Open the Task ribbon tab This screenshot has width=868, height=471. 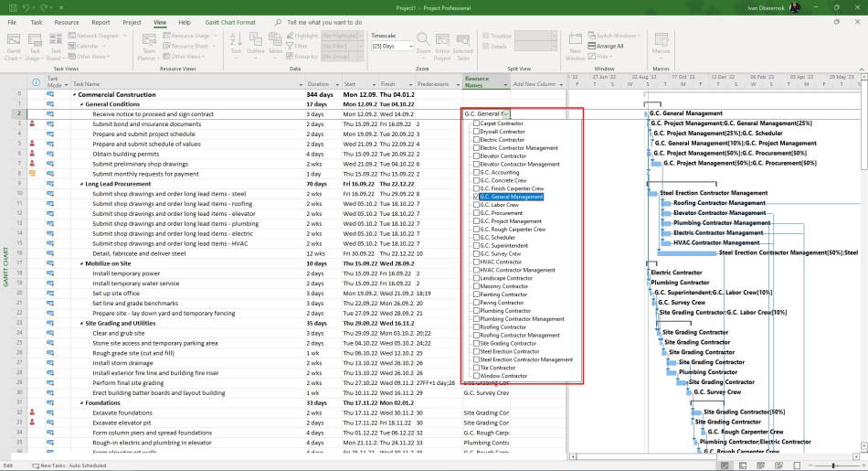37,22
